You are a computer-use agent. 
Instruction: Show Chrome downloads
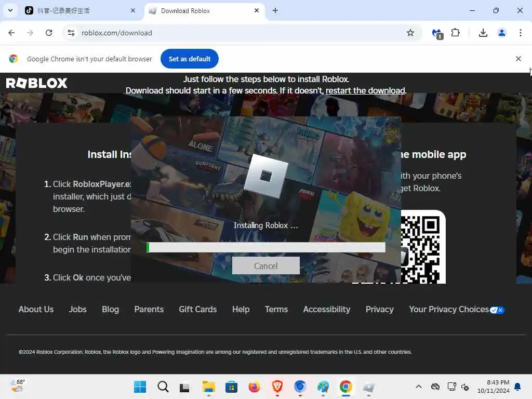483,33
